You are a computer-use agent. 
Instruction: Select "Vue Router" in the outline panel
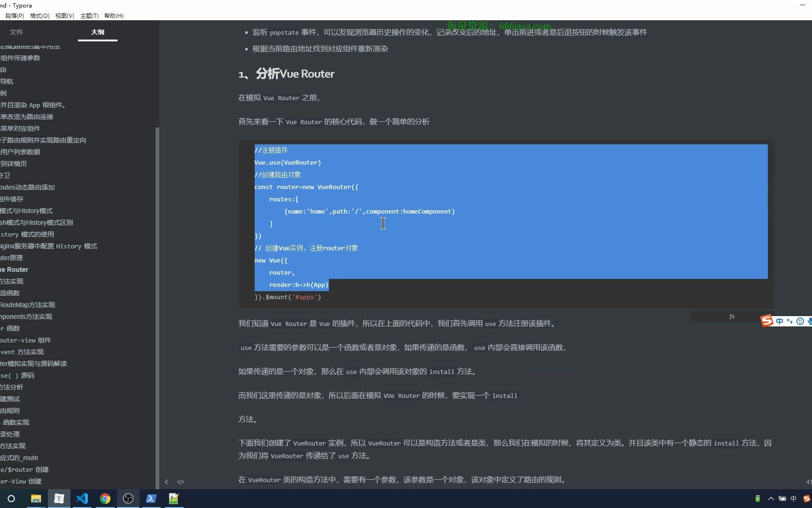(x=15, y=270)
